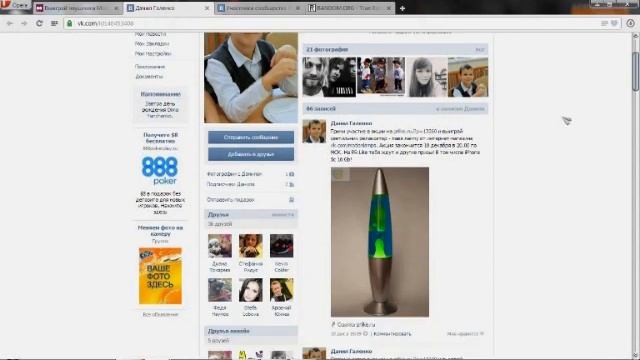The image size is (640, 360).
Task: Switch to the first video tab
Action: click(78, 8)
